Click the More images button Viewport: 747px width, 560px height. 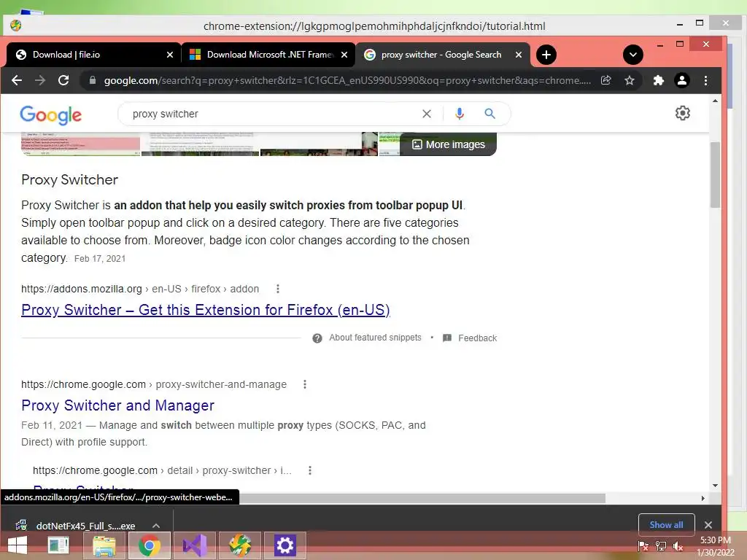point(449,144)
